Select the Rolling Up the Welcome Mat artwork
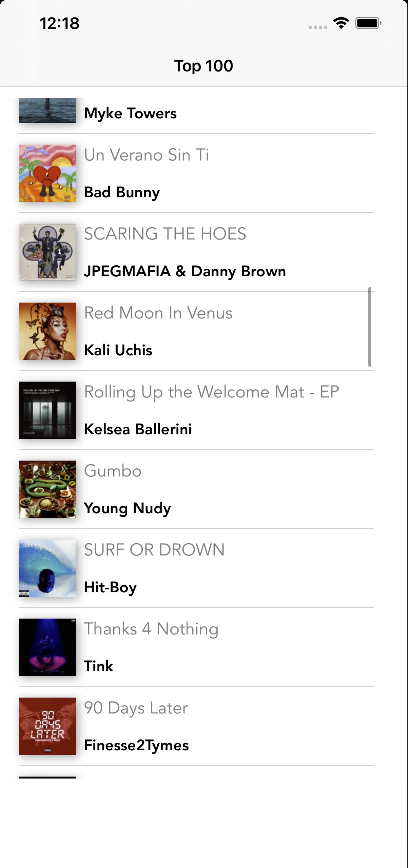 [x=47, y=410]
